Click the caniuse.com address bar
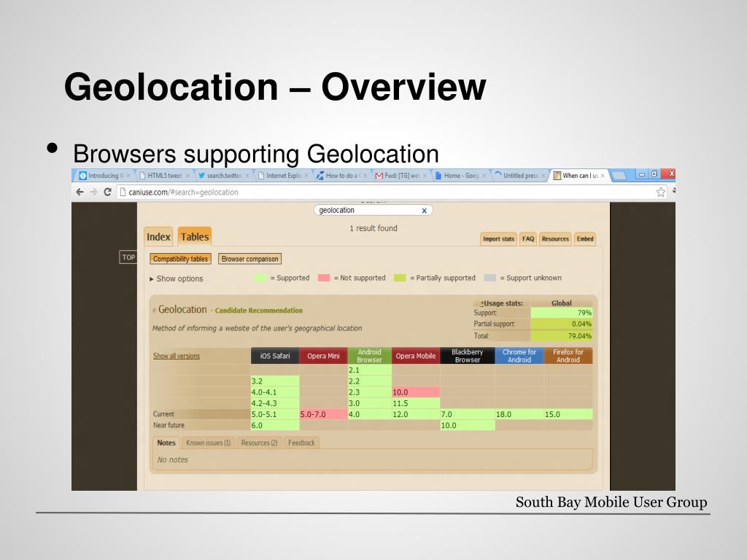 (386, 192)
